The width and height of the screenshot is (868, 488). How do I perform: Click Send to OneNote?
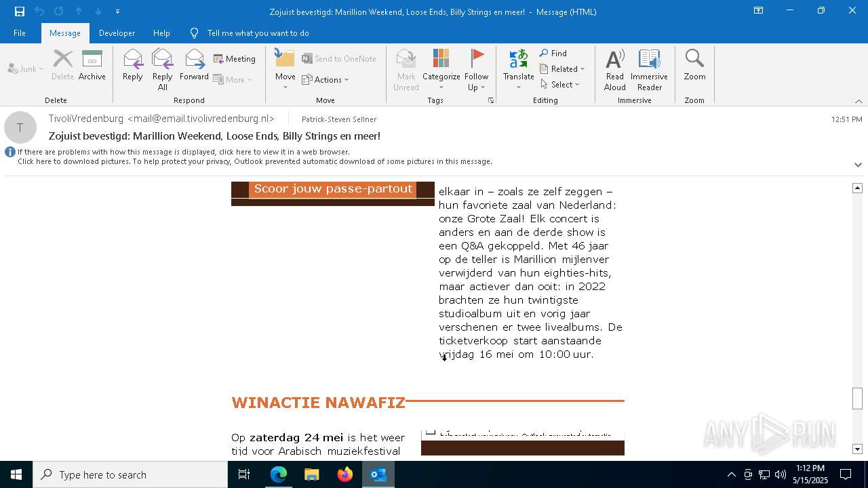click(339, 59)
